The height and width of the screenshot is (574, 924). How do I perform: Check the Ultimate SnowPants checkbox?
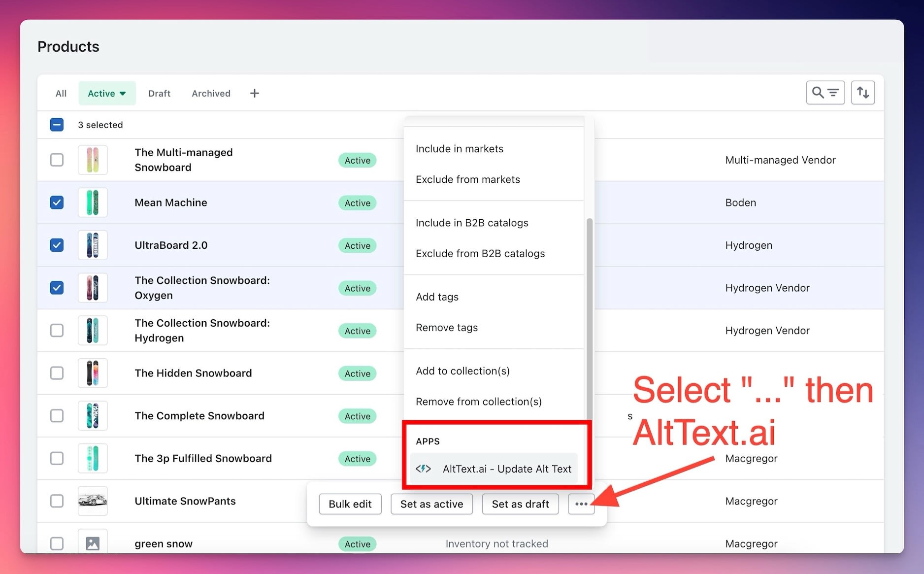coord(57,501)
